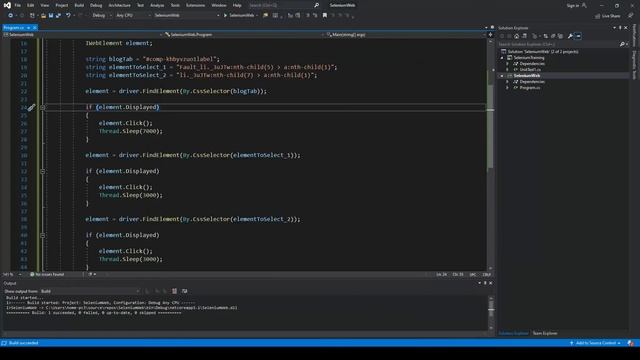This screenshot has width=640, height=360.
Task: Expand Program.cs node in Solution Explorer
Action: click(508, 88)
